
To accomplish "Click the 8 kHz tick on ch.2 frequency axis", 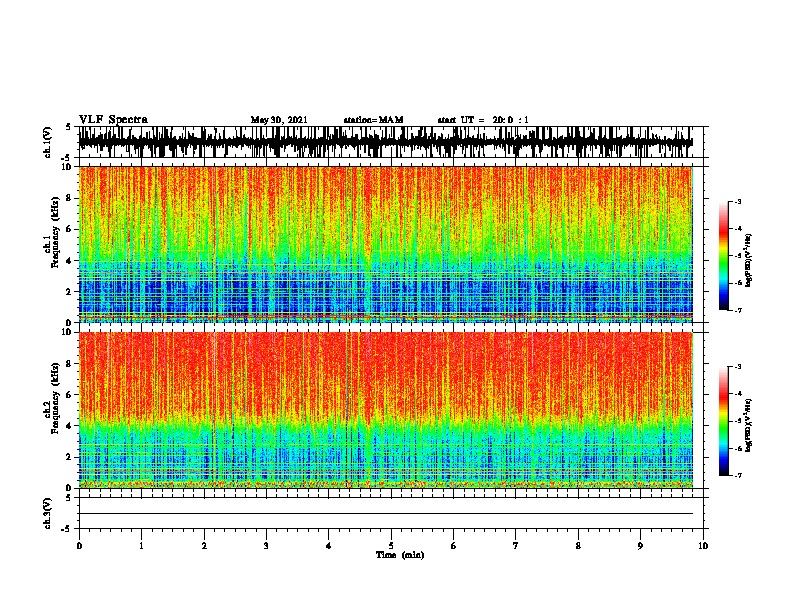I will (69, 364).
